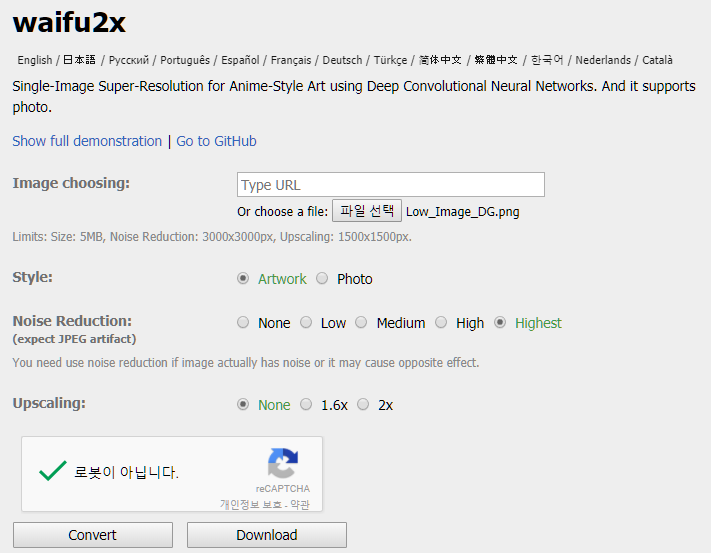The height and width of the screenshot is (553, 711).
Task: Click the expect JPEG artifact subtitle
Action: tap(74, 339)
